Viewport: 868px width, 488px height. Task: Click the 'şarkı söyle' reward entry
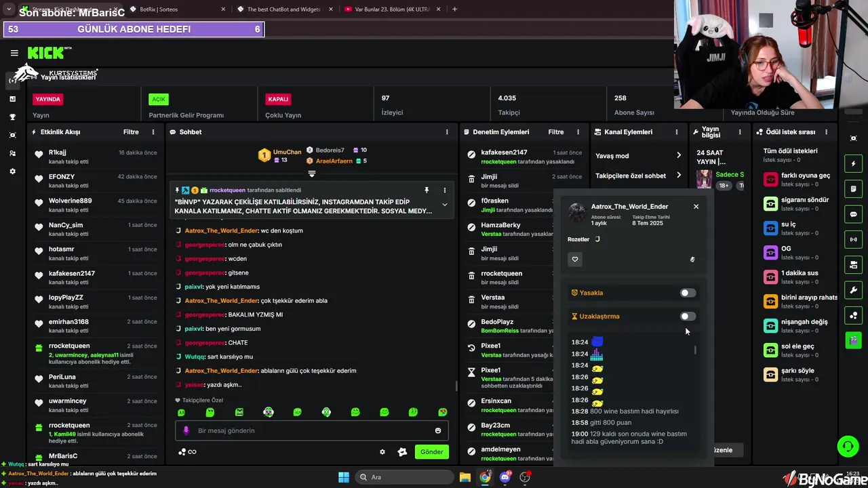(x=800, y=374)
